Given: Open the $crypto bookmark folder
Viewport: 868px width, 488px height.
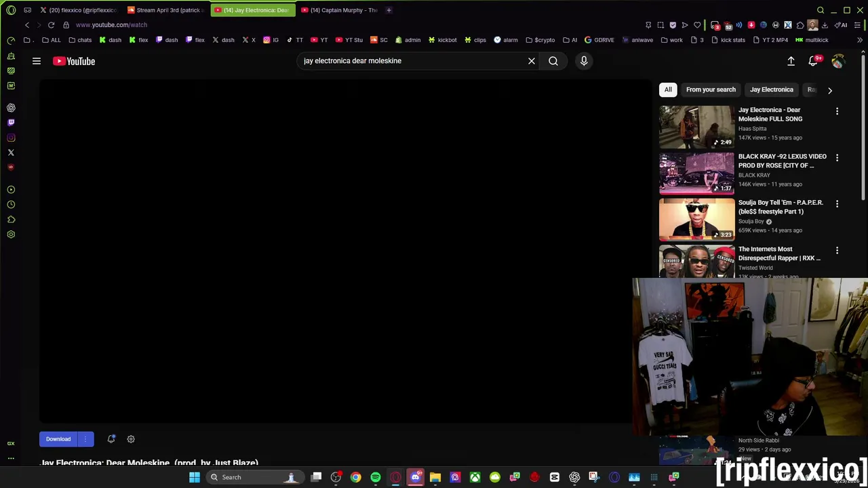Looking at the screenshot, I should point(540,40).
